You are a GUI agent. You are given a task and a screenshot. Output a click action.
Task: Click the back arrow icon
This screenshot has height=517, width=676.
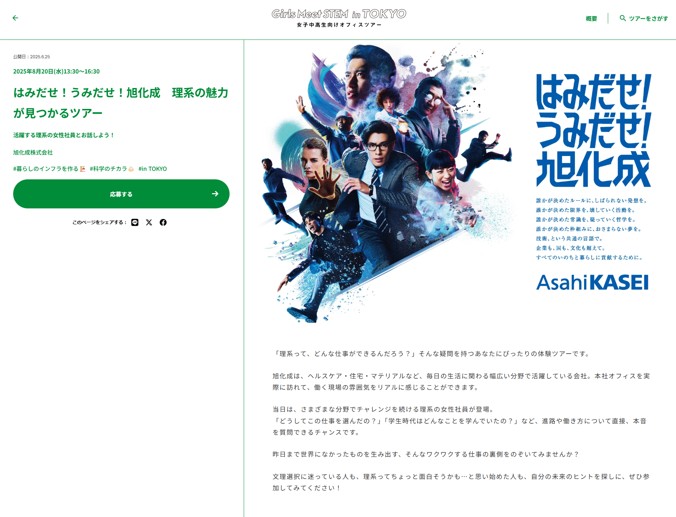[x=16, y=18]
